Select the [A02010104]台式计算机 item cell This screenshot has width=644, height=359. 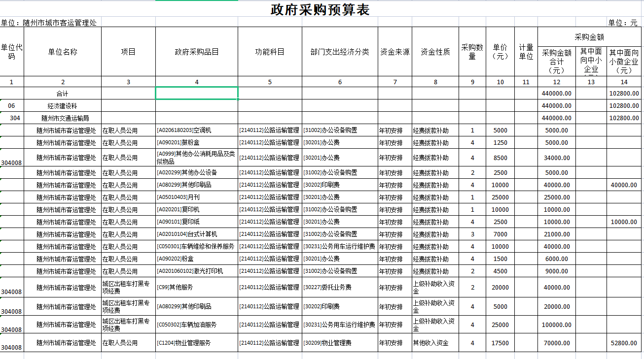[197, 234]
